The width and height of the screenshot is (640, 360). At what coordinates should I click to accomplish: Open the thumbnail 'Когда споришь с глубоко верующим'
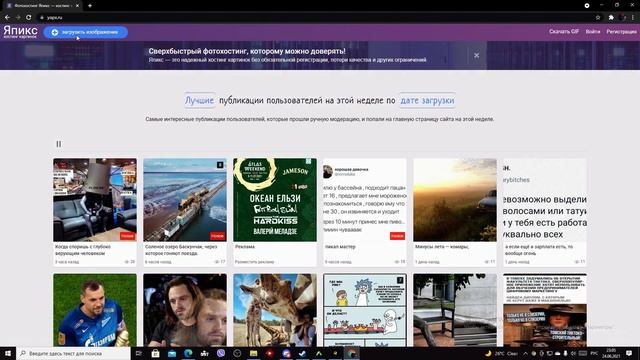tap(95, 200)
